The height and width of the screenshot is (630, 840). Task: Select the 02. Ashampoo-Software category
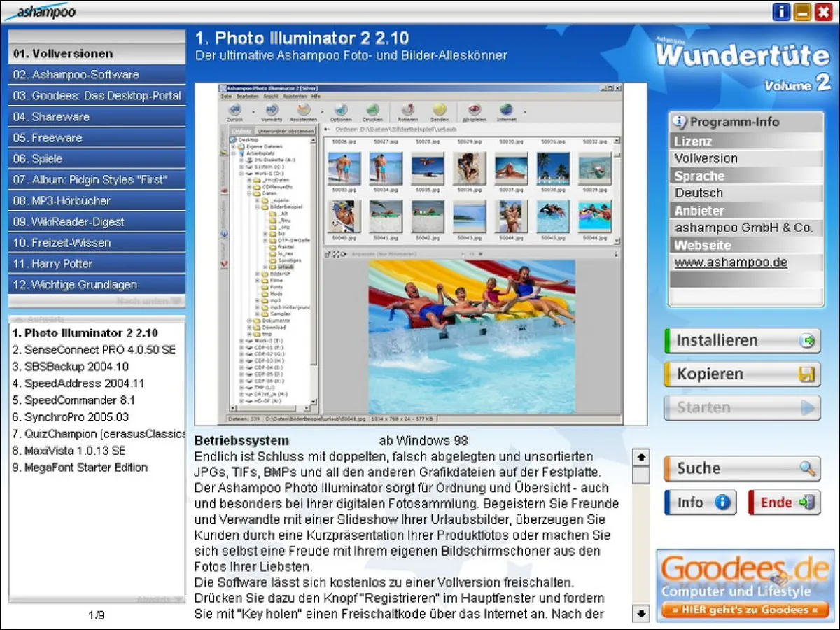pyautogui.click(x=97, y=75)
